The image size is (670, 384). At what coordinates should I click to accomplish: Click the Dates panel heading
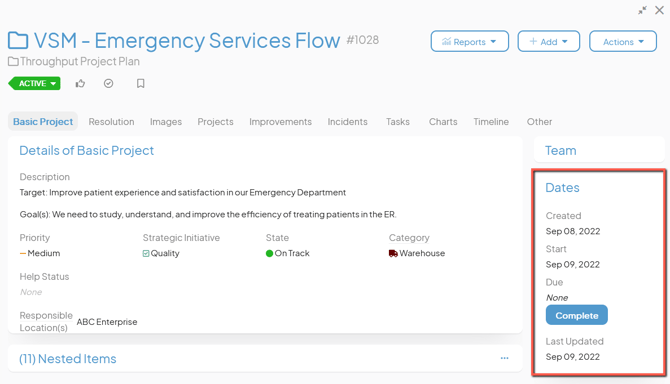(x=562, y=188)
